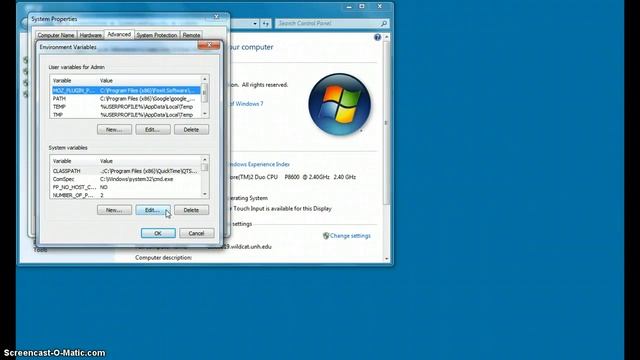Open Control Panel help icon
Image resolution: width=640 pixels, height=360 pixels.
pyautogui.click(x=378, y=38)
